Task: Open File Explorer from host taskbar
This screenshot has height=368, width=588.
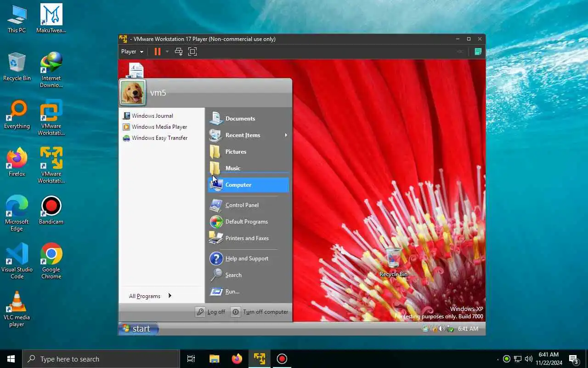Action: click(215, 359)
